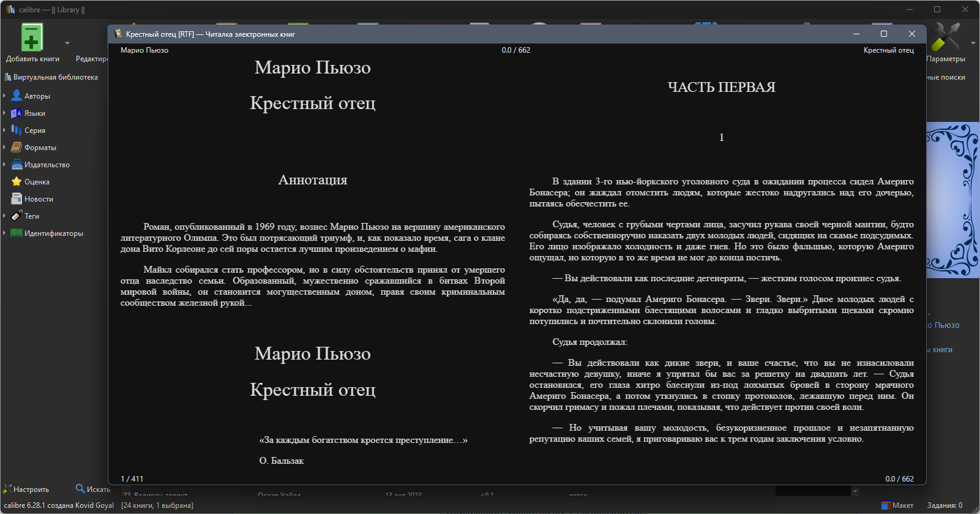The height and width of the screenshot is (514, 980).
Task: Click the book cover thumbnail
Action: 952,200
